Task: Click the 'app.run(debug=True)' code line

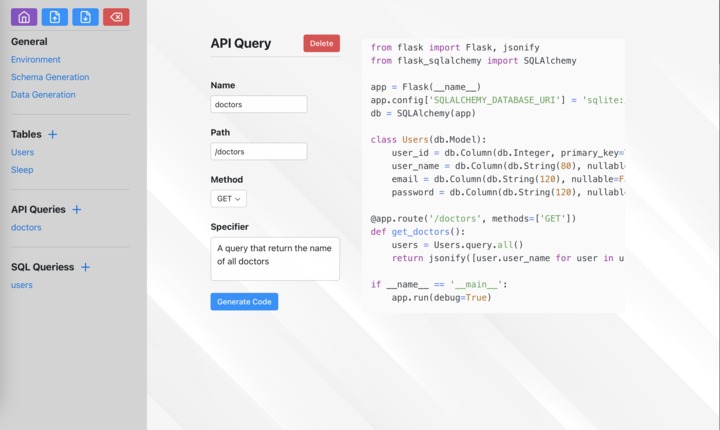Action: [x=441, y=298]
